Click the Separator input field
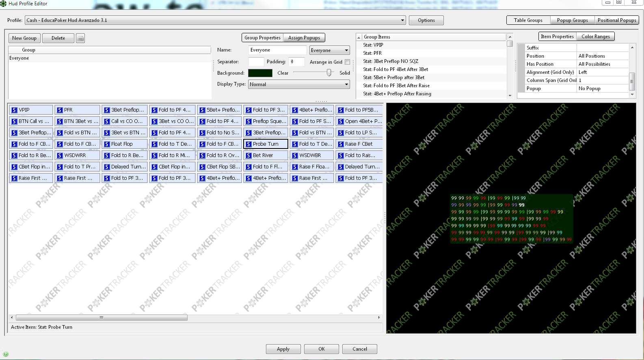This screenshot has width=644, height=360. coord(256,62)
